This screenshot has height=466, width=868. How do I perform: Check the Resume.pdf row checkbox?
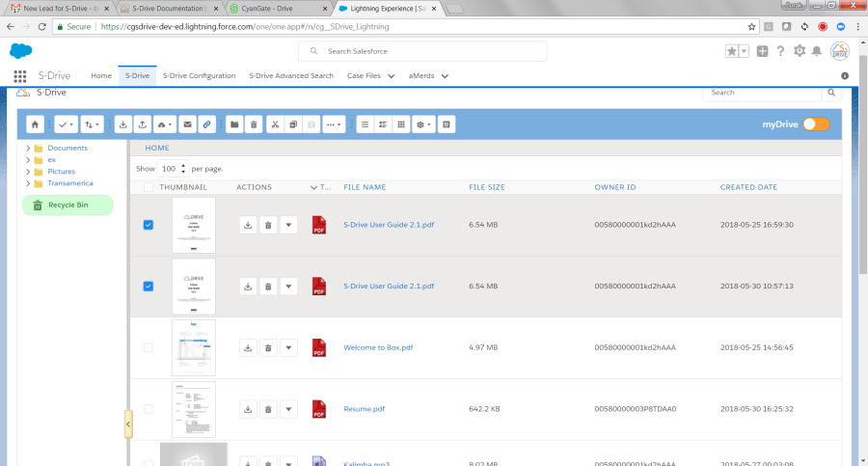point(148,409)
